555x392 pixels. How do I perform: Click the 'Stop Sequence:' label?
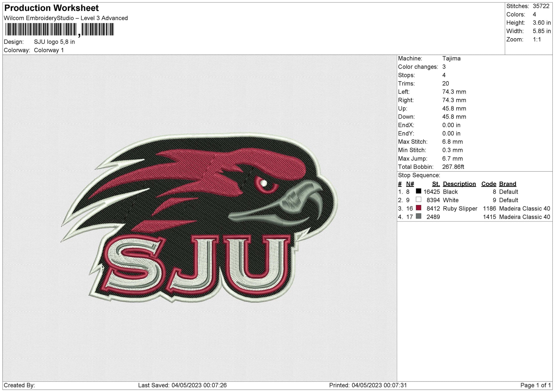419,175
